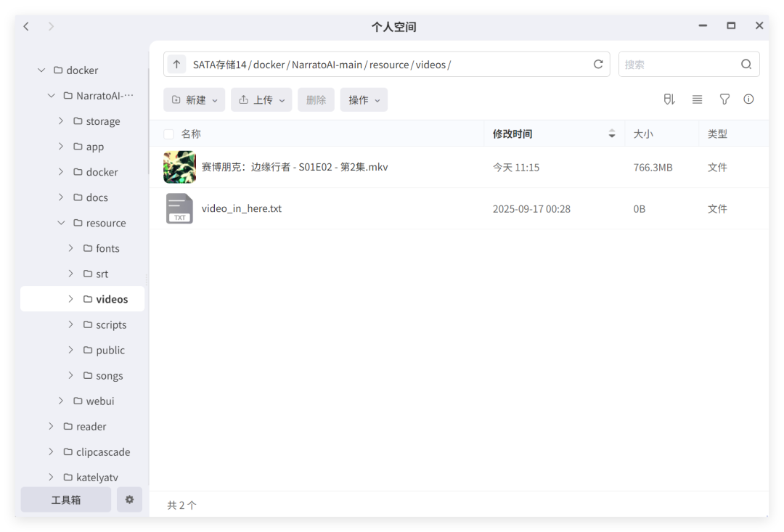Open the filter funnel icon

pos(724,99)
